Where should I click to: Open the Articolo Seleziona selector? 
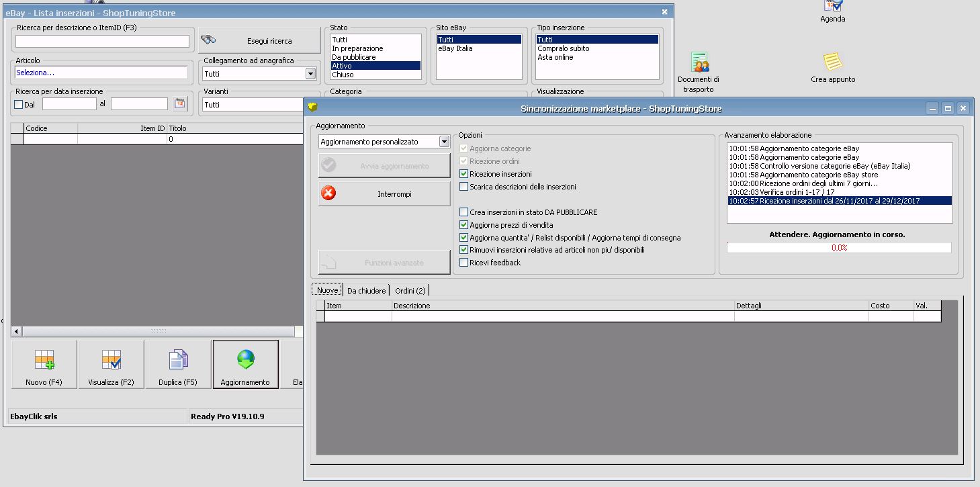[101, 73]
